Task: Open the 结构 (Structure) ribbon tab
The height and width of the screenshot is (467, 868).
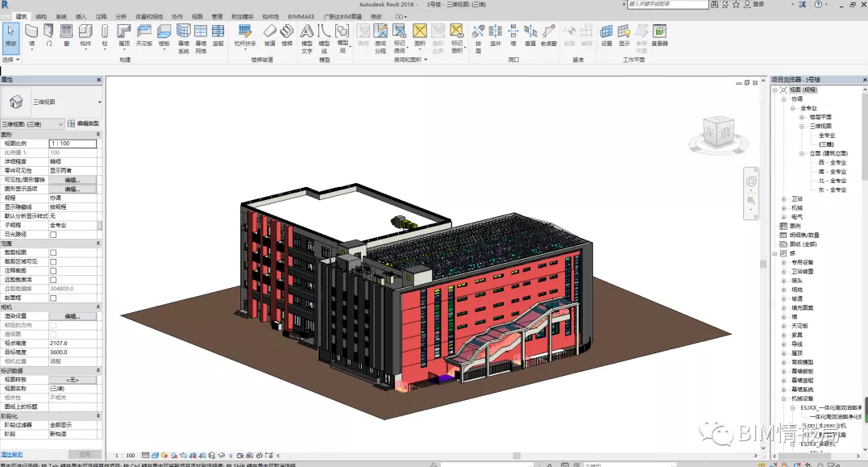Action: (x=41, y=16)
